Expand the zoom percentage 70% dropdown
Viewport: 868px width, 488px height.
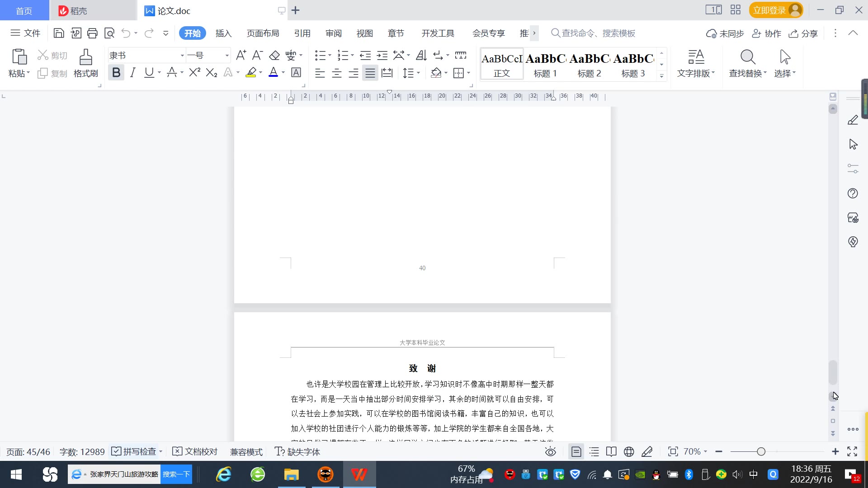coord(705,451)
